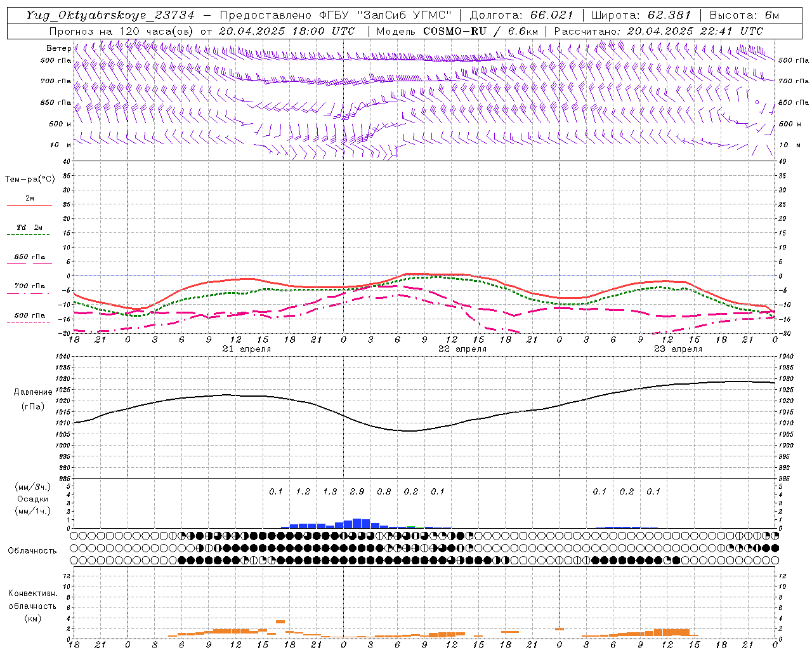The width and height of the screenshot is (812, 650).
Task: Click the precipitation value '2.9'
Action: (357, 491)
